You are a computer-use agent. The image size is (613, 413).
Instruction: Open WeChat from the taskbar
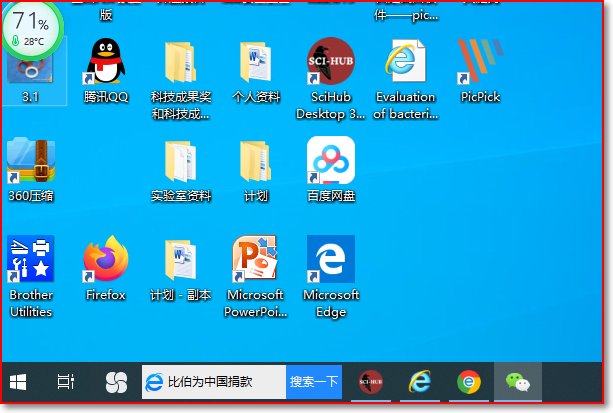tap(518, 382)
